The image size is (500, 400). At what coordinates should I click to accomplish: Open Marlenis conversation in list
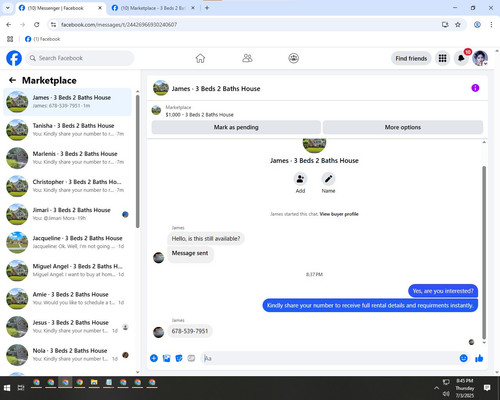pyautogui.click(x=67, y=158)
